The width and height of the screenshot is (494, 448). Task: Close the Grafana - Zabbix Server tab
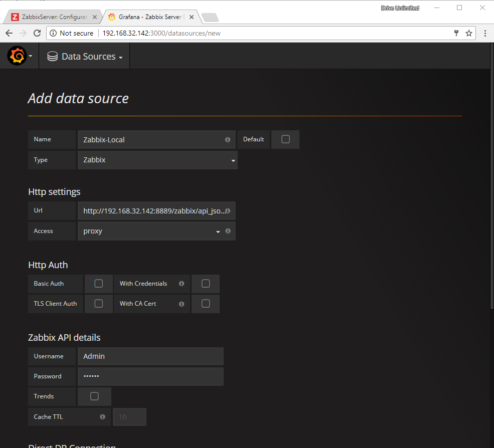click(x=192, y=17)
